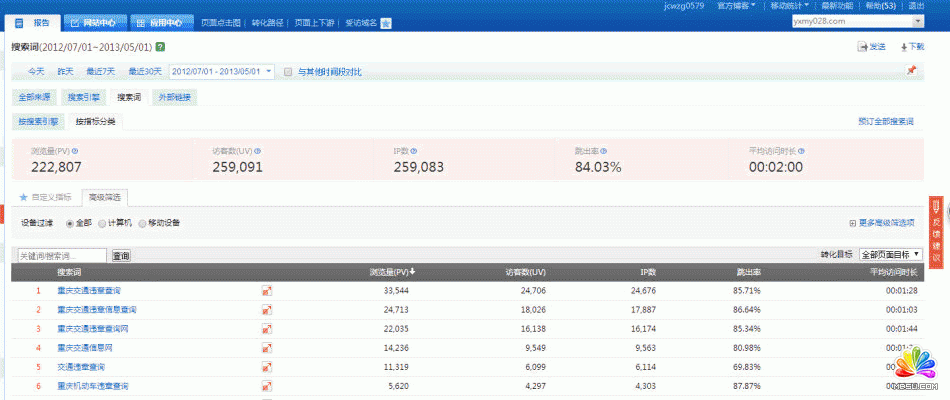
Task: Expand 更多高级筛选项 filter options
Action: coord(882,223)
